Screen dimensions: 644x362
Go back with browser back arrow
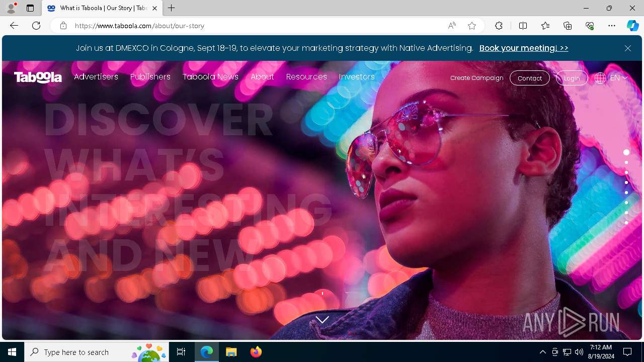pyautogui.click(x=14, y=26)
